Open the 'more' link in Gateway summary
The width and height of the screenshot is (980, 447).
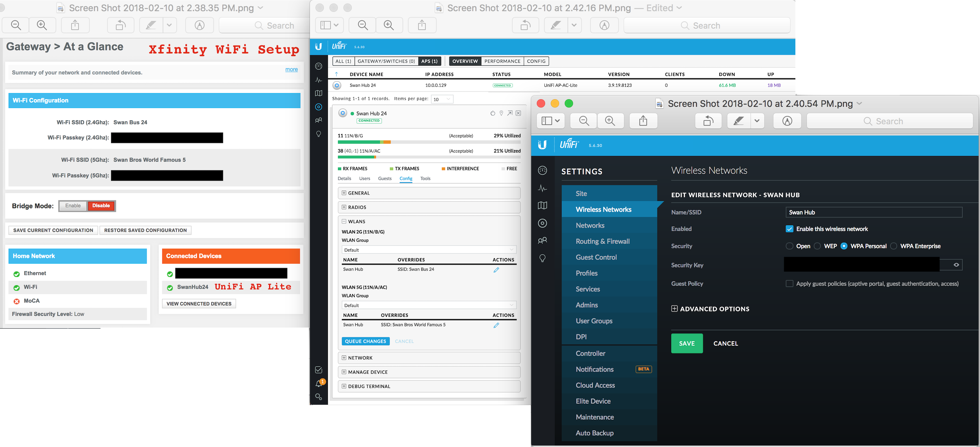291,69
